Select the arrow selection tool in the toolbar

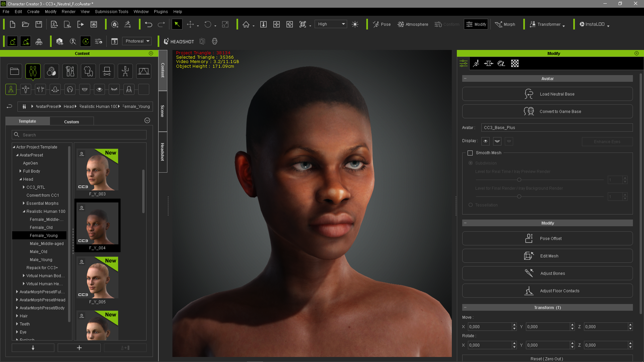(x=177, y=24)
